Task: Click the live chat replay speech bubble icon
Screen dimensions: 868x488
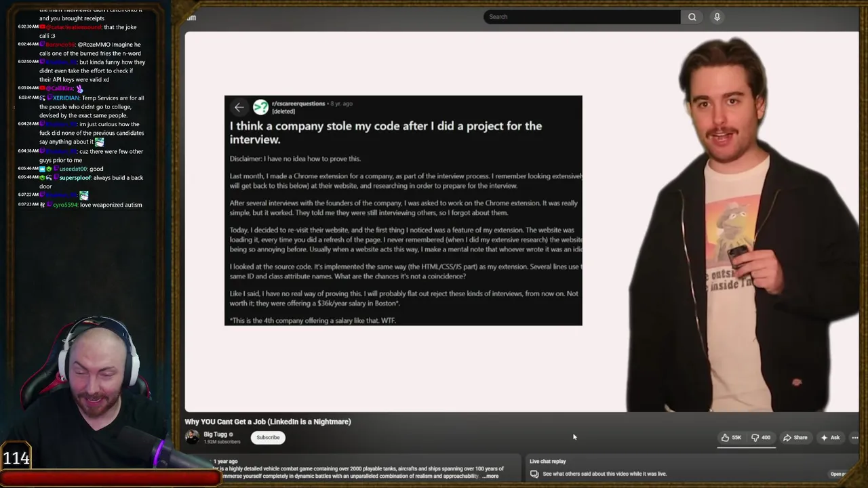Action: (534, 474)
